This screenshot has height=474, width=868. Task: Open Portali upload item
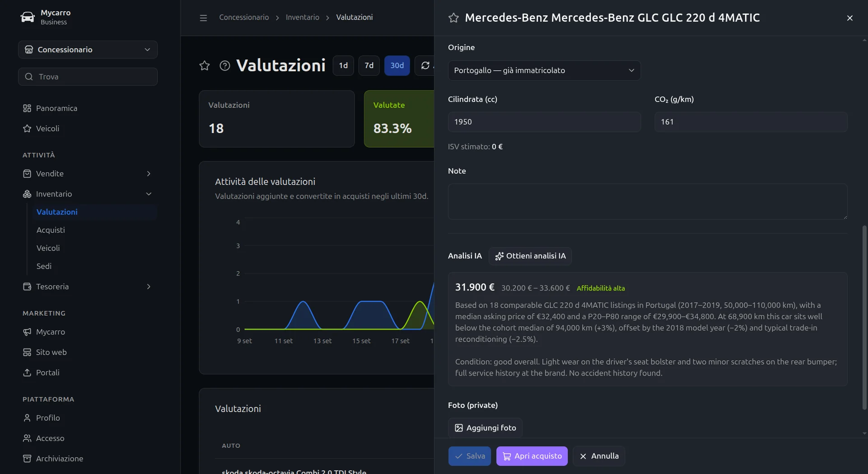coord(88,372)
